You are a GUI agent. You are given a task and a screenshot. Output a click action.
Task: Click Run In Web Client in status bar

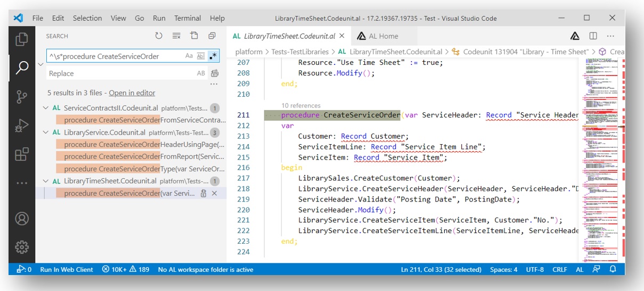[x=67, y=269]
